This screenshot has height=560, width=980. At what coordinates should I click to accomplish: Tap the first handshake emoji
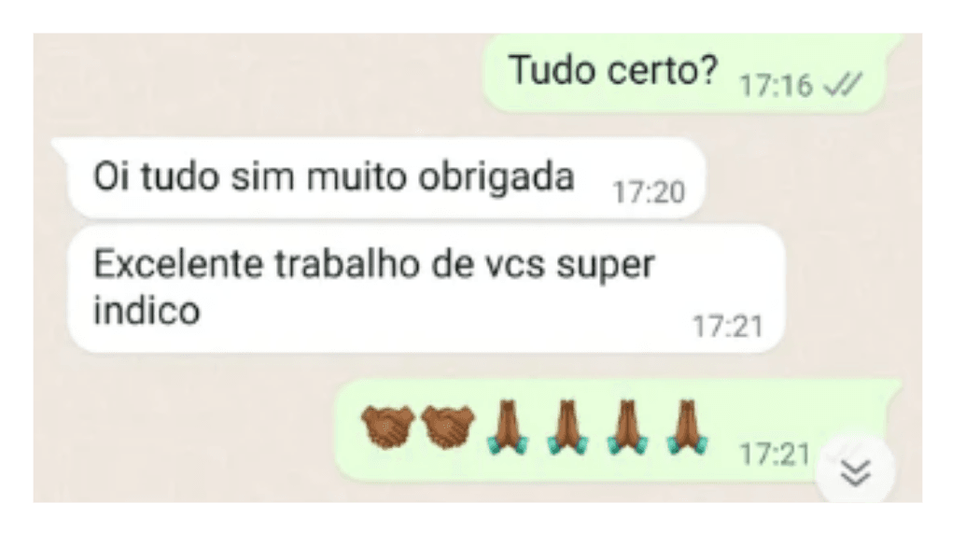(387, 427)
